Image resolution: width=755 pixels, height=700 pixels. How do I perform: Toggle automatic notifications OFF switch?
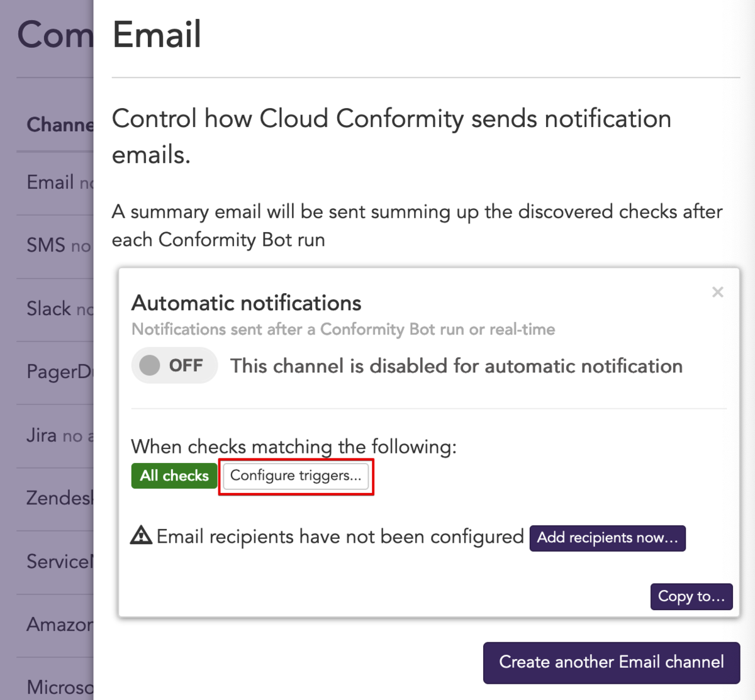click(174, 366)
